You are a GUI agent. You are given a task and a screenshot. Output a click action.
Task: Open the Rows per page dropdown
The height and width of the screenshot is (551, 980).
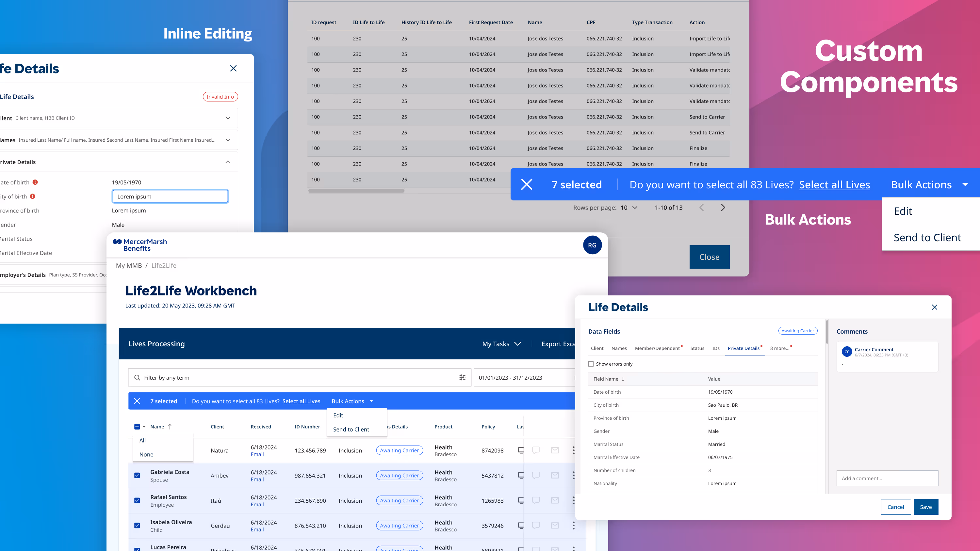tap(629, 208)
